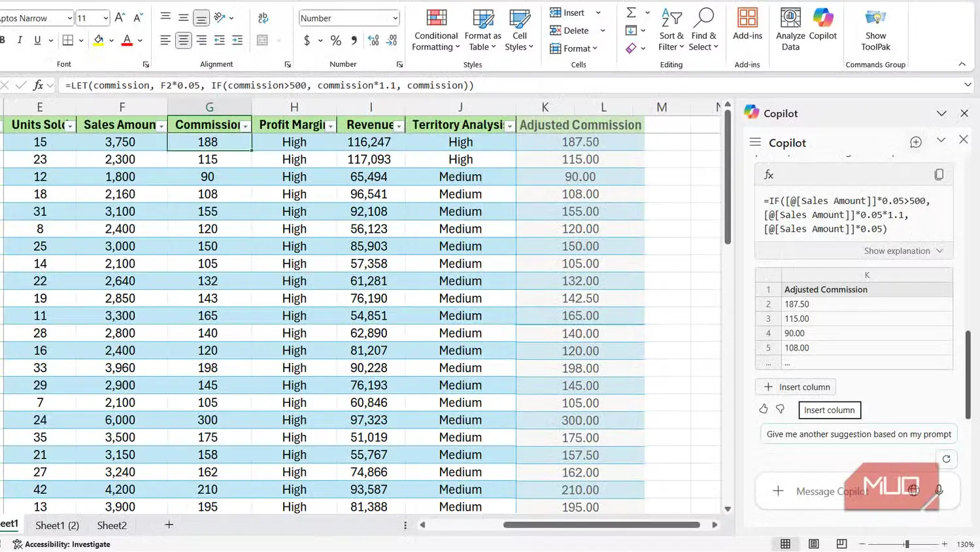This screenshot has width=980, height=552.
Task: Toggle Bottom Align vertical alignment
Action: (x=201, y=18)
